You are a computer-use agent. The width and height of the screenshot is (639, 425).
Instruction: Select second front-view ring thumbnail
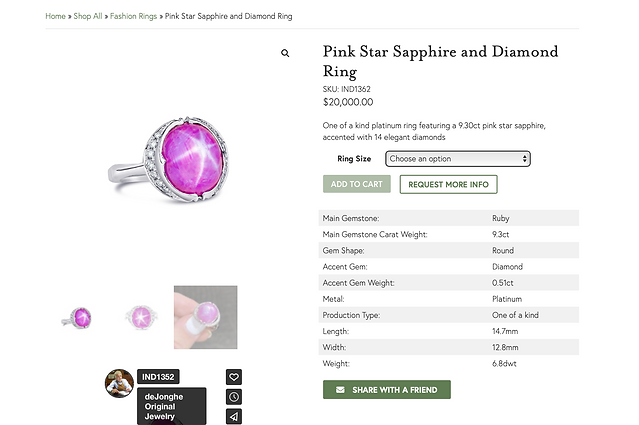[141, 317]
